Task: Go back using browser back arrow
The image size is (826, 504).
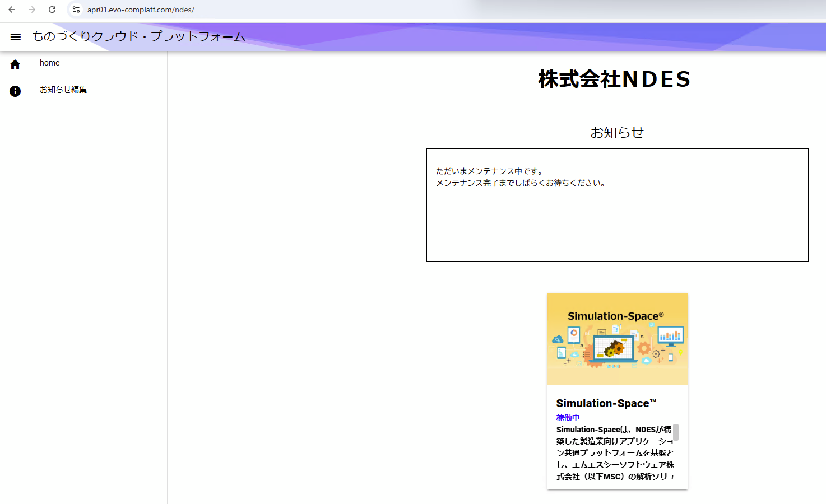Action: 12,10
